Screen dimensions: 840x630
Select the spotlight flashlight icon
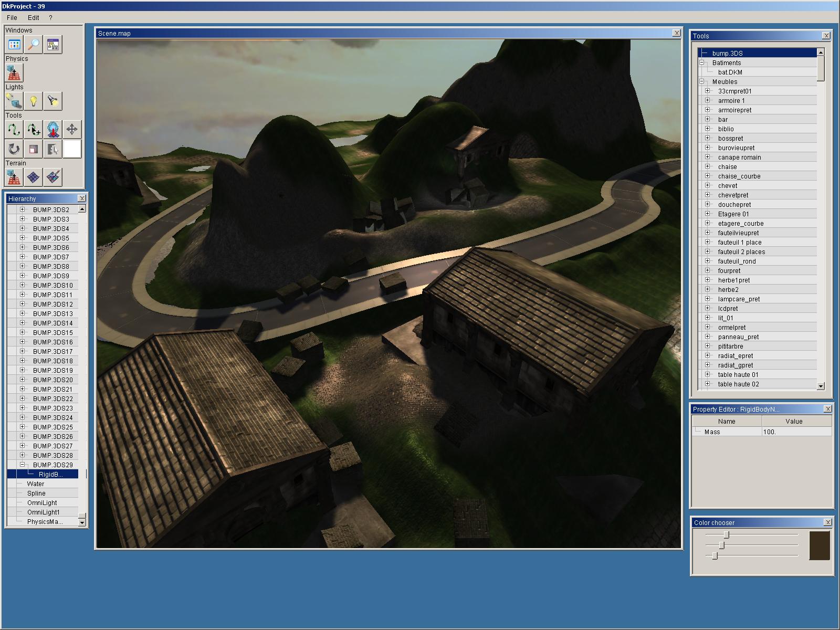point(53,101)
